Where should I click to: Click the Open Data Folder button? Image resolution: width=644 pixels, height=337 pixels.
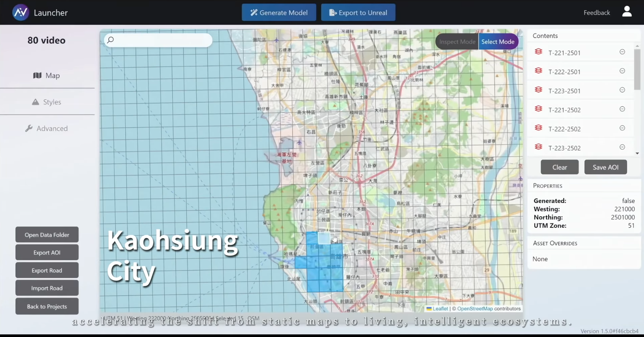[x=47, y=235]
